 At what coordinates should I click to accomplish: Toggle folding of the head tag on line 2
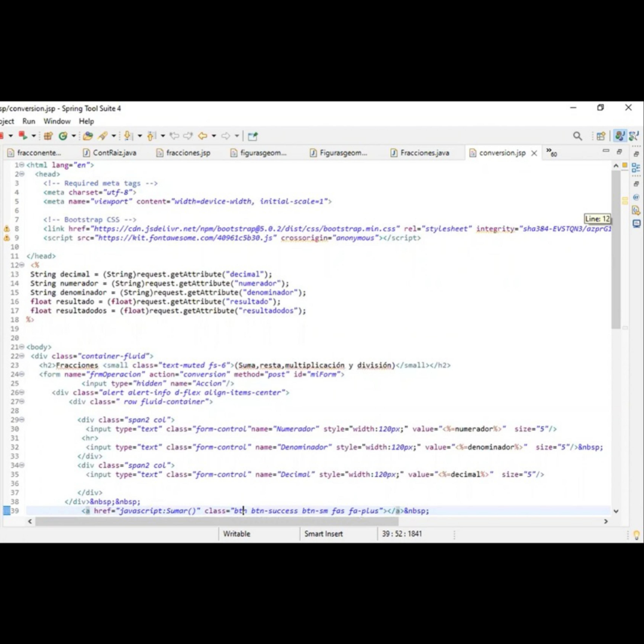22,174
